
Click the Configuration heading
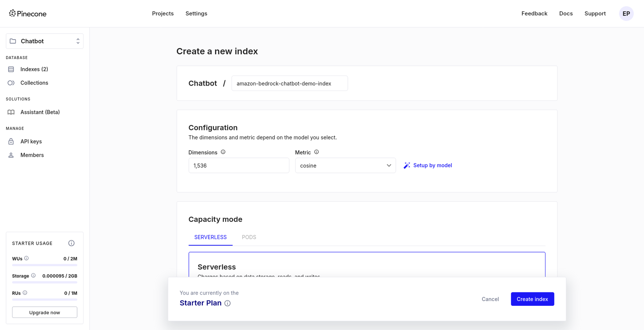click(213, 128)
